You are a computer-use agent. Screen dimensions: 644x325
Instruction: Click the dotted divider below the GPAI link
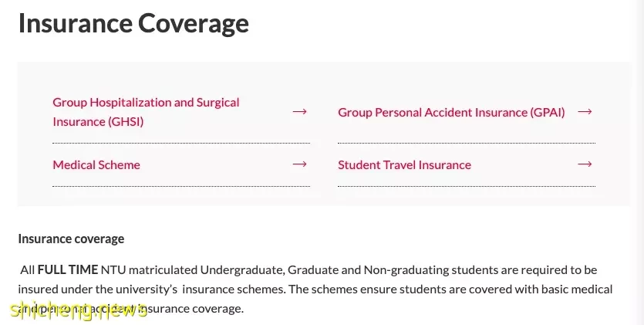pos(467,143)
